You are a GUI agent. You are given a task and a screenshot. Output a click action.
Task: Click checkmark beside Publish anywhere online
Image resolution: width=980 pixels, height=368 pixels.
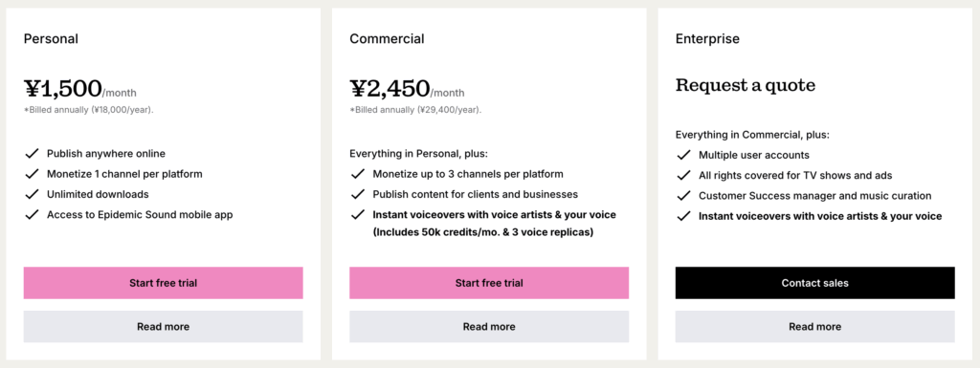click(32, 154)
